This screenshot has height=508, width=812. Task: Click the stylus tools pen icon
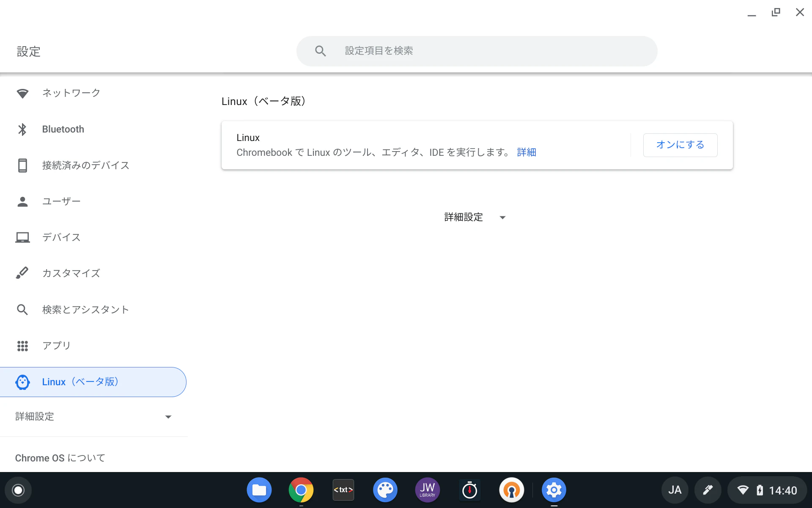tap(708, 490)
